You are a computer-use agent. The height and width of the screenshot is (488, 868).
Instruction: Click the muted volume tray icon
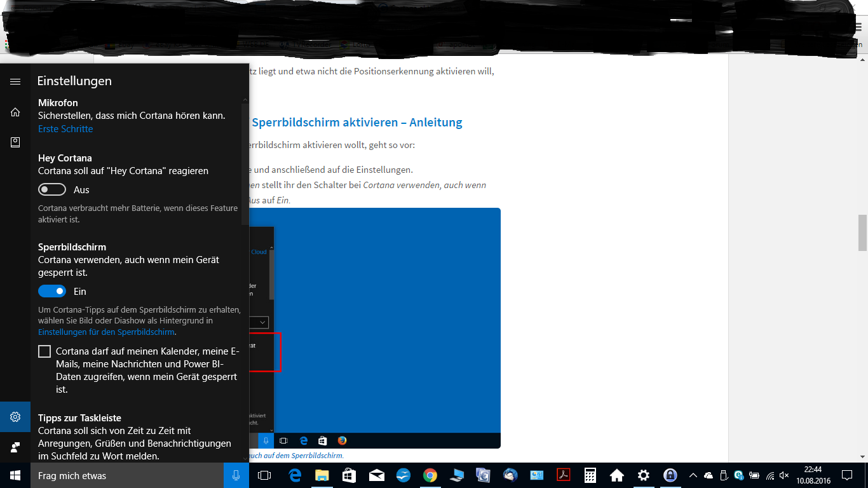784,475
